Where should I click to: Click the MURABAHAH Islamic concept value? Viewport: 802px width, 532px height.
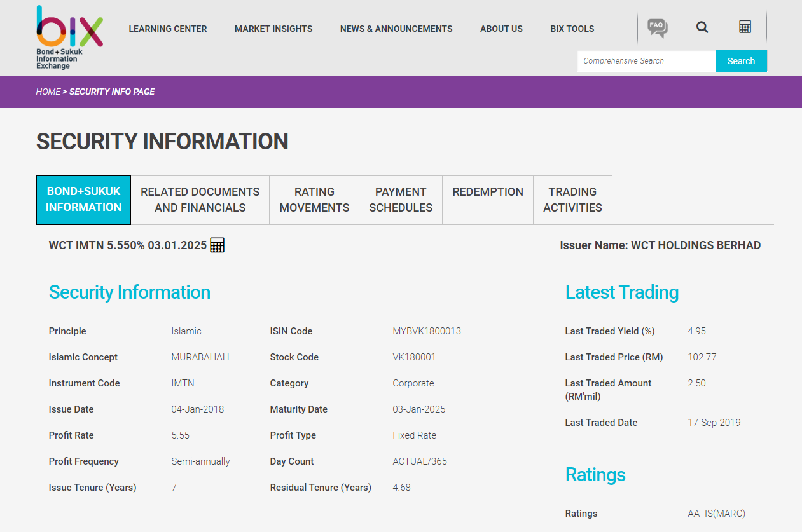200,357
